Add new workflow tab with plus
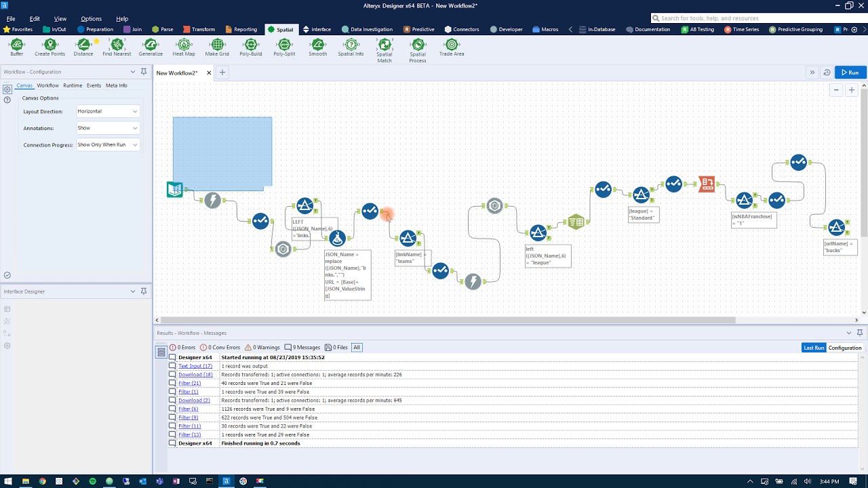This screenshot has height=488, width=868. (222, 73)
